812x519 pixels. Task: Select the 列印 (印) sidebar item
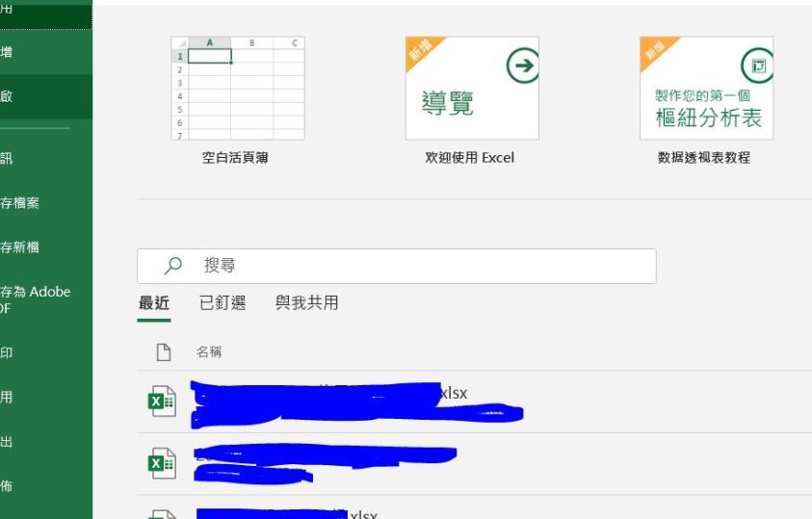coord(45,352)
